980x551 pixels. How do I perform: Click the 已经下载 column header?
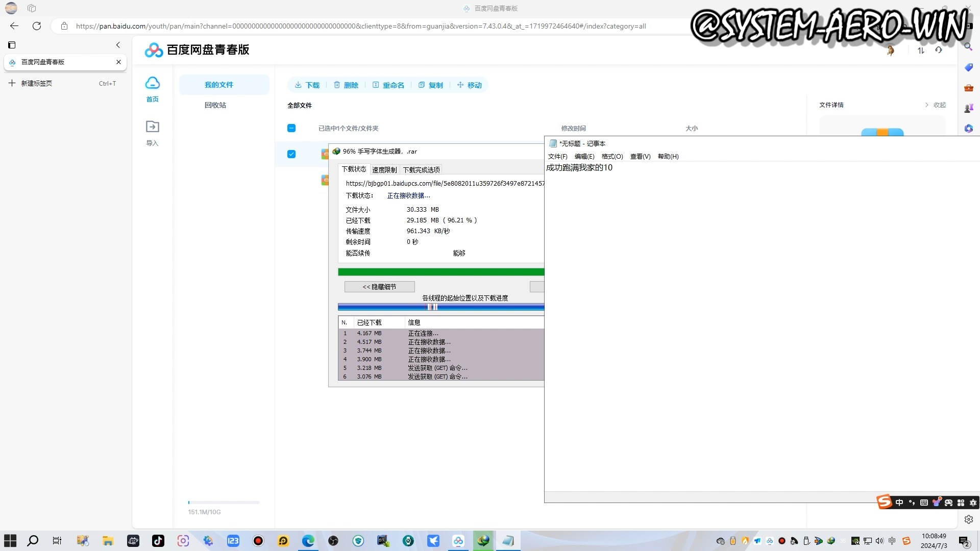[379, 322]
